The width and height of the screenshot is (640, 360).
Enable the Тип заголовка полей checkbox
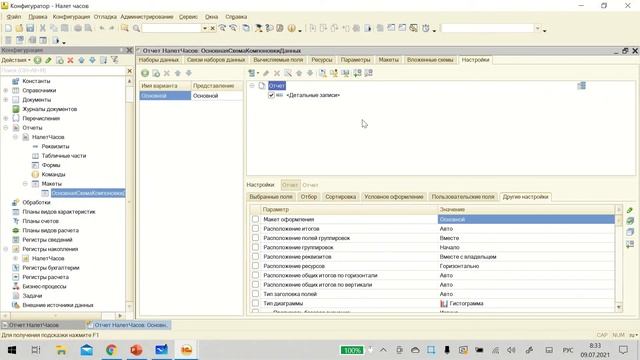click(256, 294)
